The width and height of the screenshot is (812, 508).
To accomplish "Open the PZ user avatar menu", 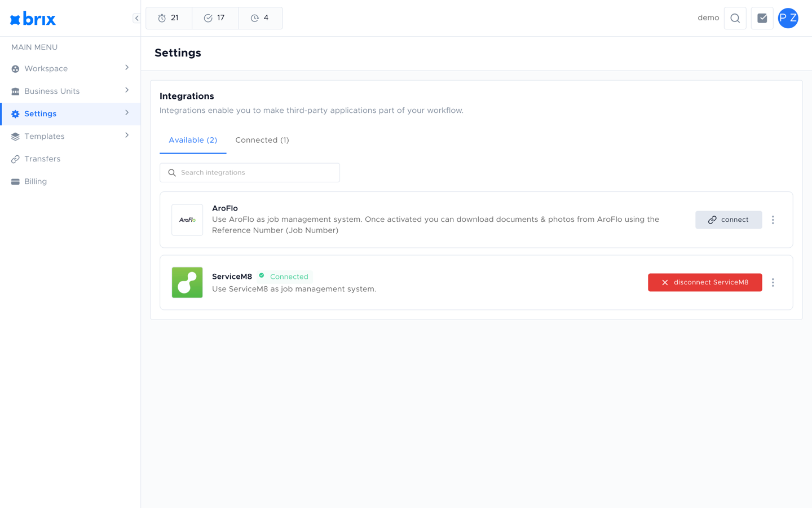I will pyautogui.click(x=788, y=18).
